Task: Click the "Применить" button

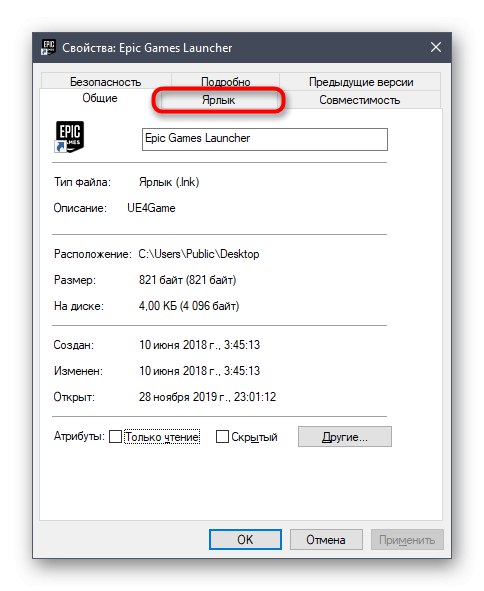Action: [x=407, y=539]
